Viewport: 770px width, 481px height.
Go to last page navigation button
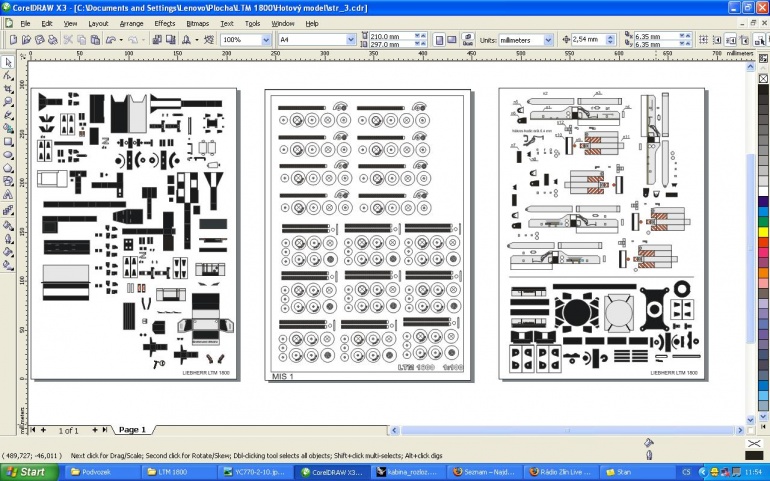point(105,430)
